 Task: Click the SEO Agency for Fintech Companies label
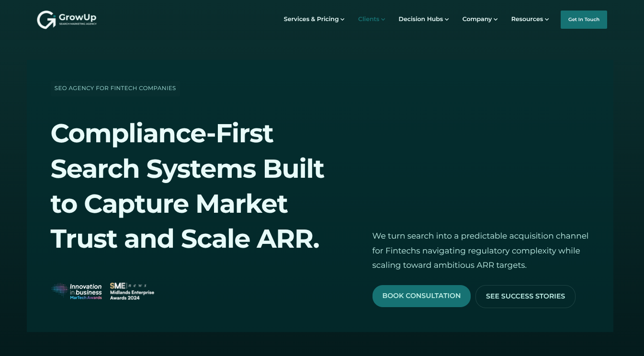(x=115, y=88)
